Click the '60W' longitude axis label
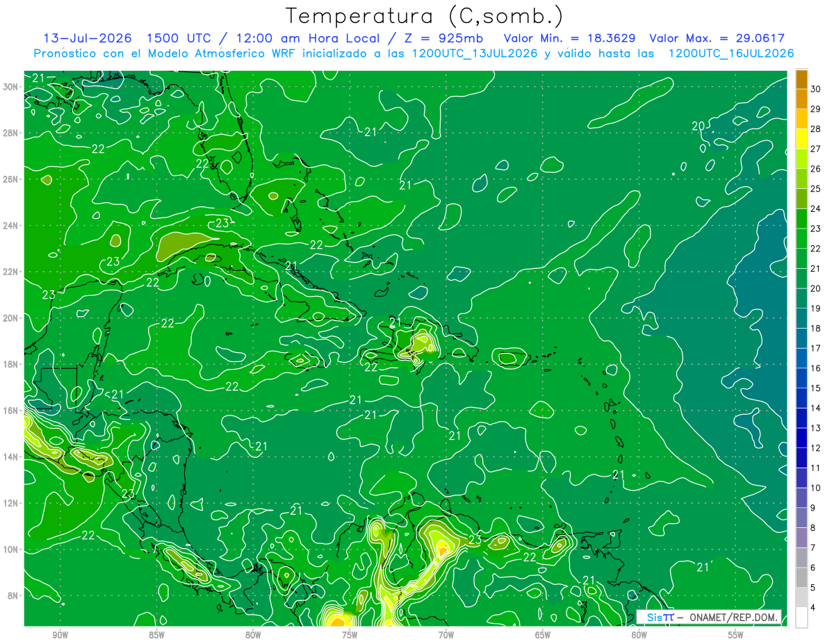 [639, 635]
